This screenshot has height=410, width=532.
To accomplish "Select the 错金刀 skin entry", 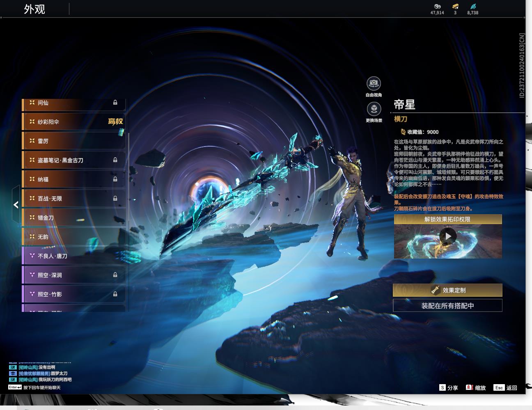I will coord(74,218).
